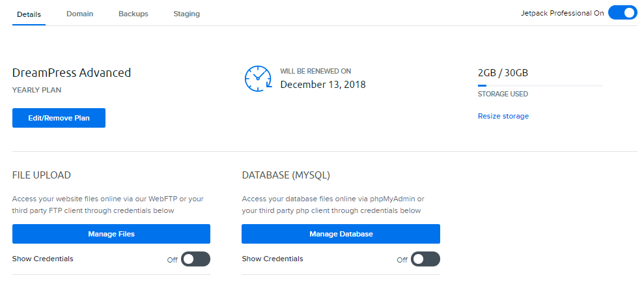Click the storage used progress bar
The height and width of the screenshot is (286, 644).
coord(540,85)
